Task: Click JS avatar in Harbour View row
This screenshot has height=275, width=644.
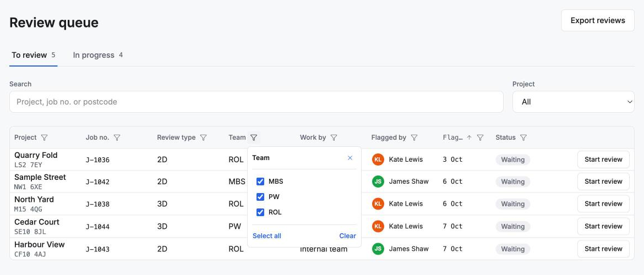Action: (x=378, y=249)
